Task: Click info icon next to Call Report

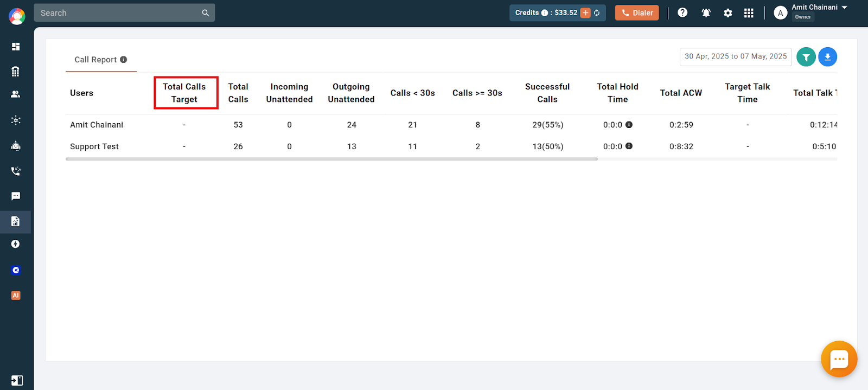Action: (x=124, y=60)
